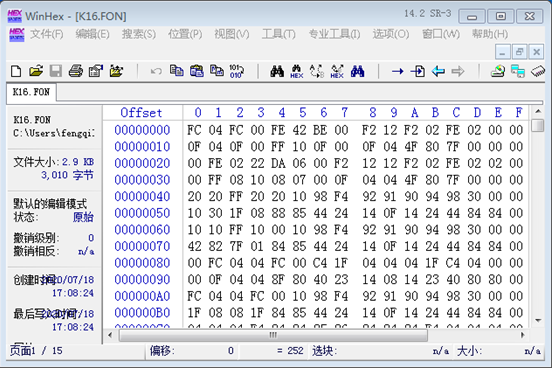
Task: Open the 选项(O) menu
Action: pos(391,34)
